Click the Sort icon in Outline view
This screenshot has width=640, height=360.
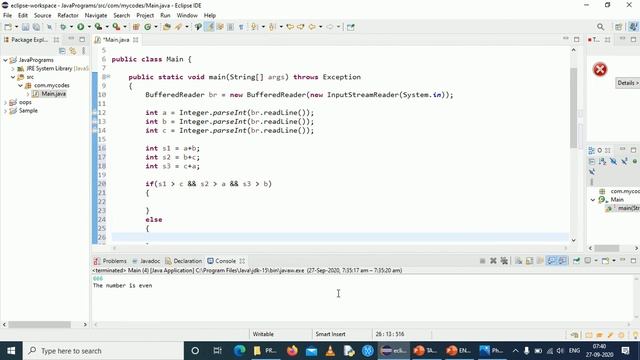click(x=602, y=162)
